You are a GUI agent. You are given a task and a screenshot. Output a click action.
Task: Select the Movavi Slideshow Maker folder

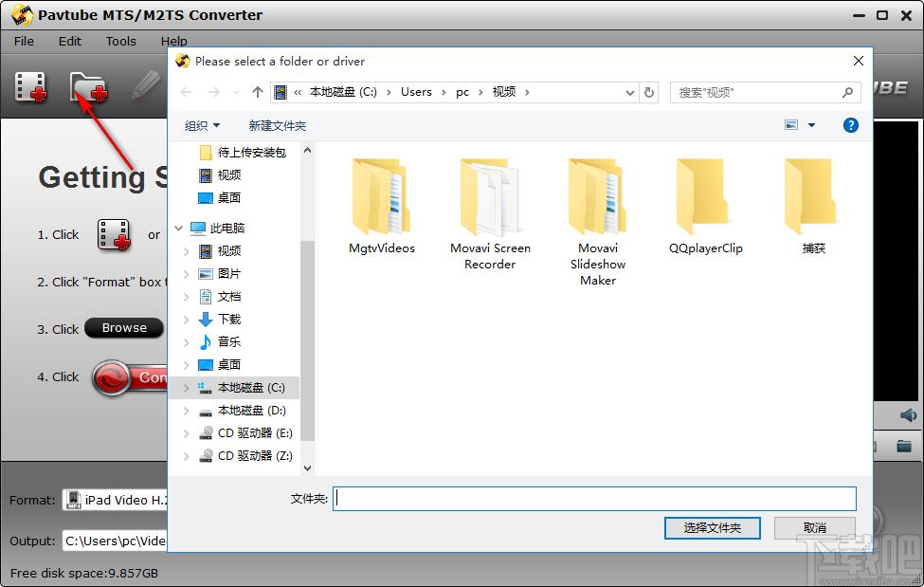[598, 223]
